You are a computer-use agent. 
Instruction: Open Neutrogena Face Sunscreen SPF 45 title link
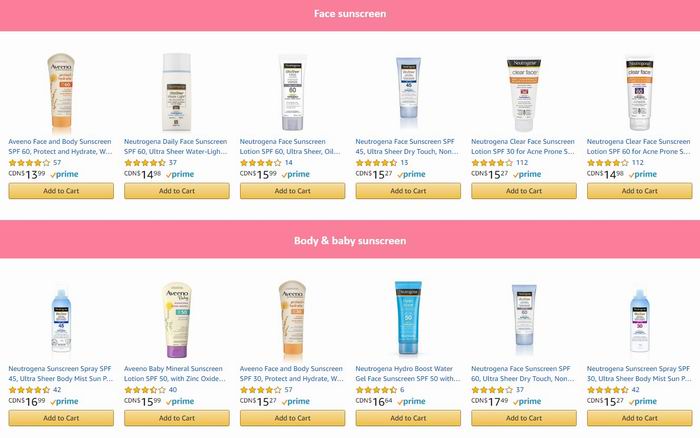point(407,146)
